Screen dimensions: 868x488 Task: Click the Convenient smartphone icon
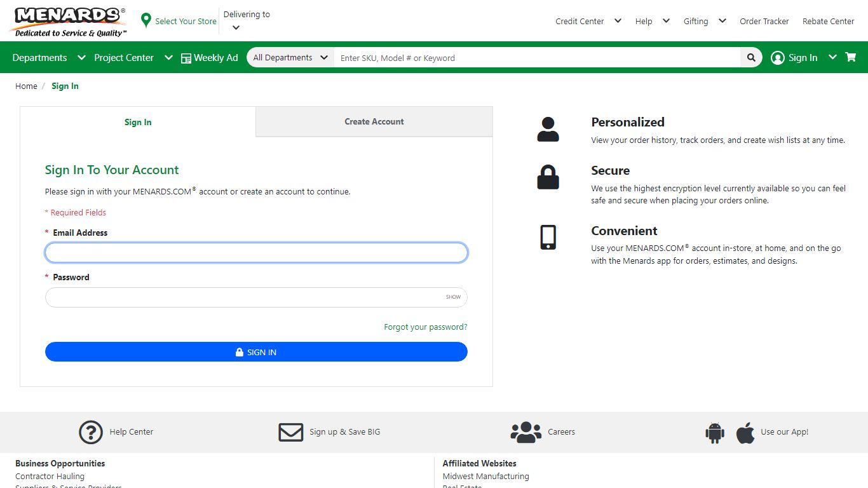548,238
